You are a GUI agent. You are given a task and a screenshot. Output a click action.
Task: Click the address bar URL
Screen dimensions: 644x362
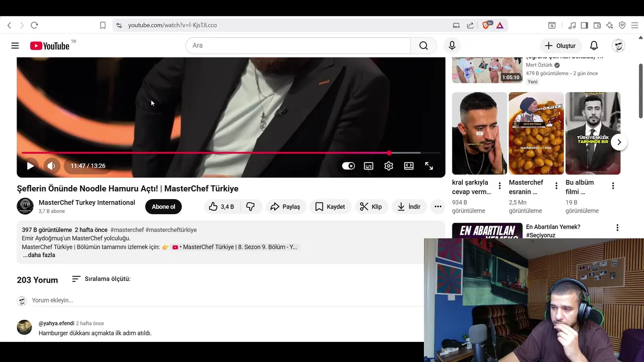[x=172, y=25]
